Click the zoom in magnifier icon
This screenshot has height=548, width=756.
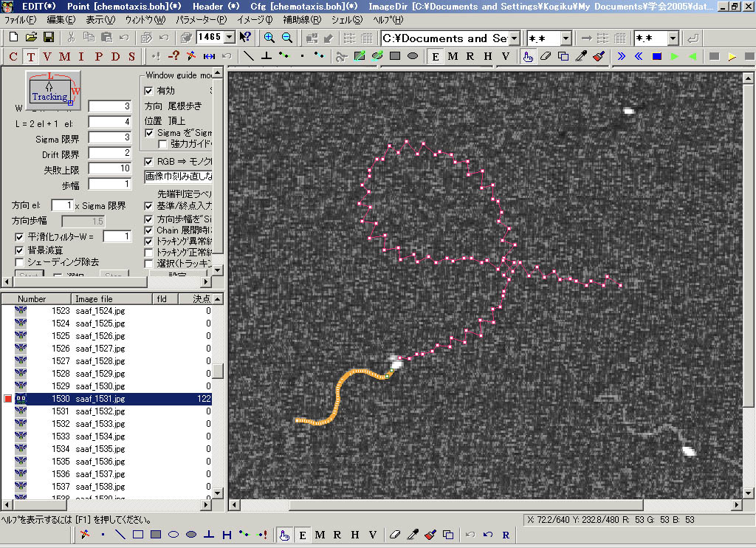269,38
